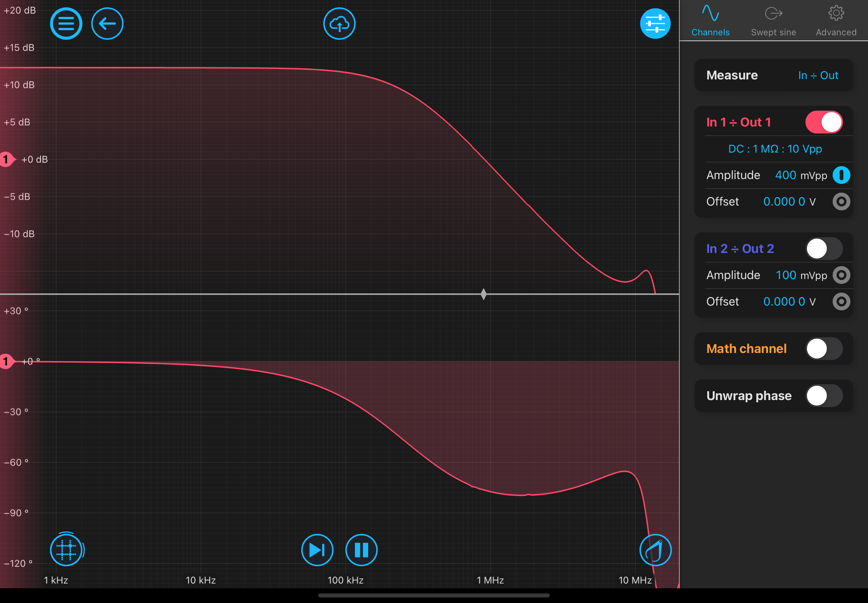
Task: Open DC : 1 MΩ : 10 Vpp input settings
Action: coord(775,149)
